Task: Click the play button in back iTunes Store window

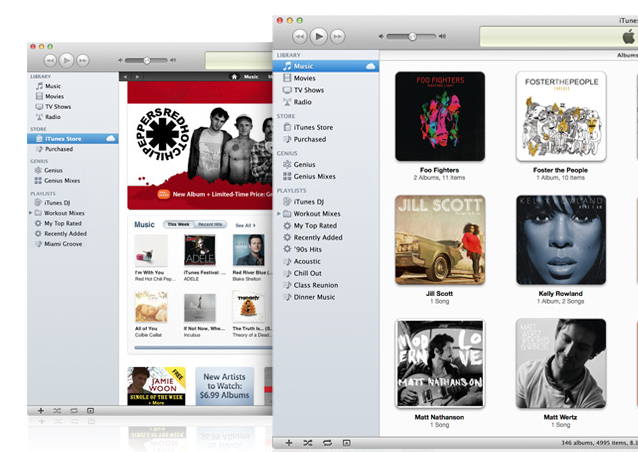Action: click(66, 61)
